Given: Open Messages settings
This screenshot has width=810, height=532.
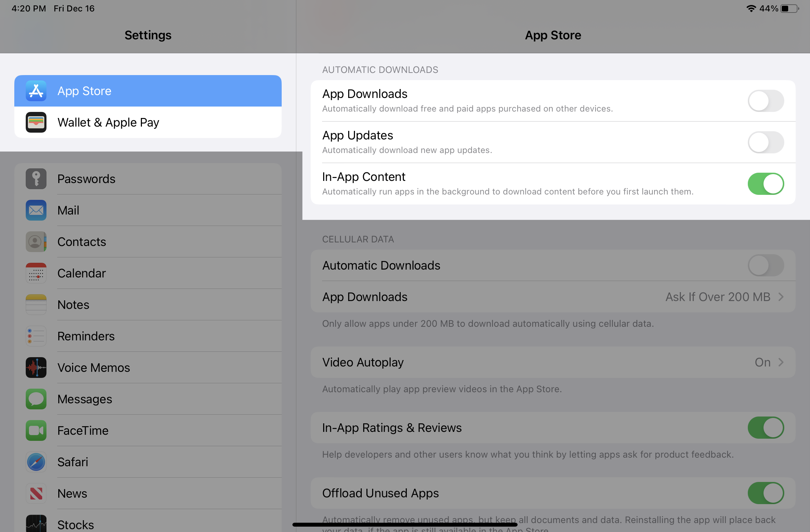Looking at the screenshot, I should (148, 399).
